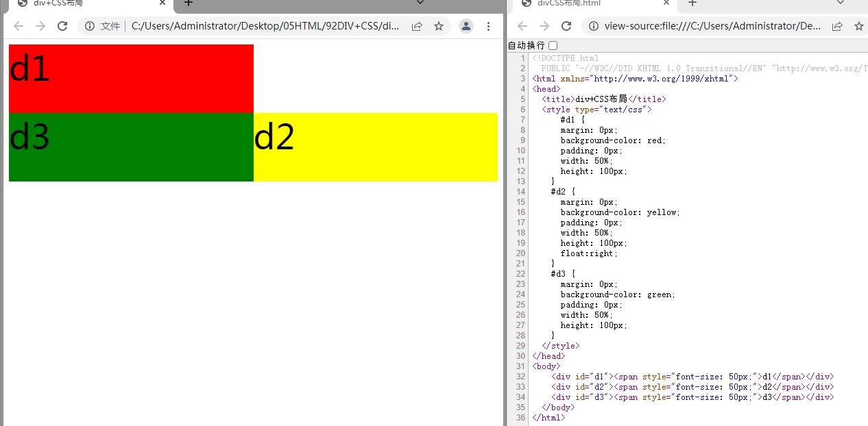Enable the 自动换行 line wrap checkbox

(553, 45)
